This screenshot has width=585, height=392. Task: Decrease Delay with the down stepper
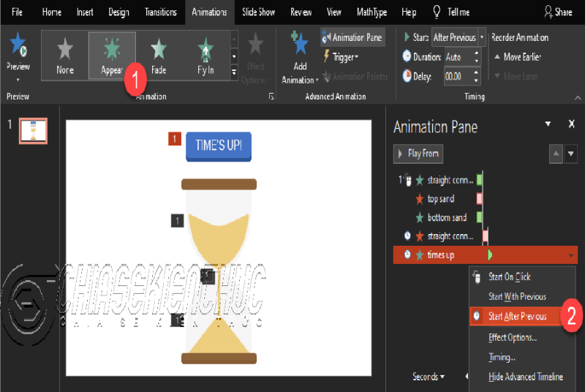[477, 80]
